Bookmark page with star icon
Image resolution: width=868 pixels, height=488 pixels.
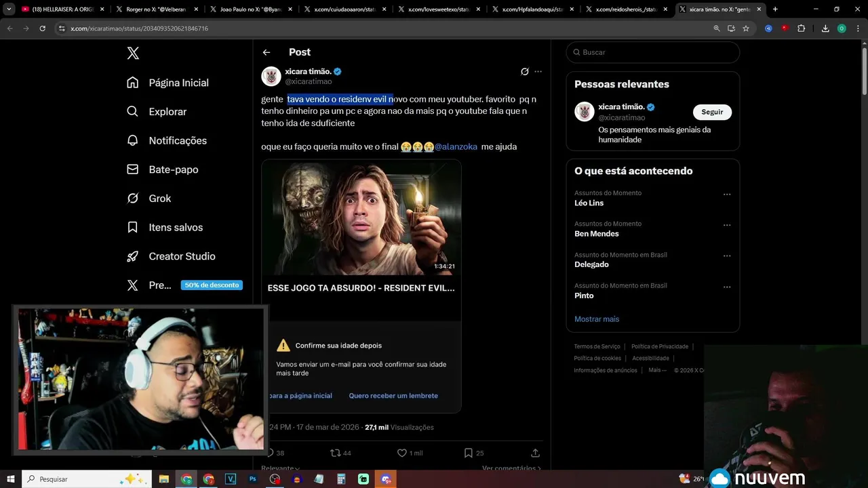coord(746,28)
